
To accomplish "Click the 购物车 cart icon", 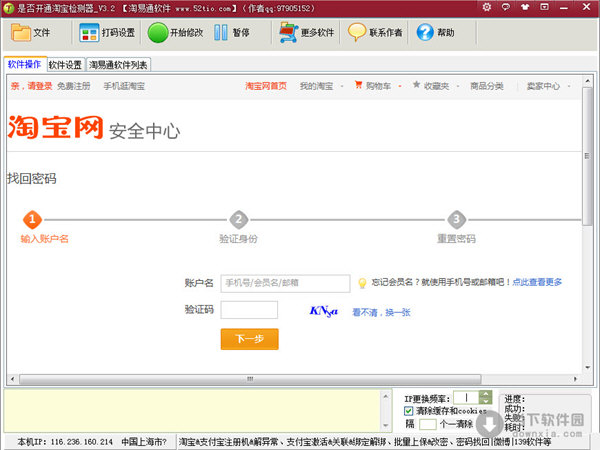I will pyautogui.click(x=358, y=85).
